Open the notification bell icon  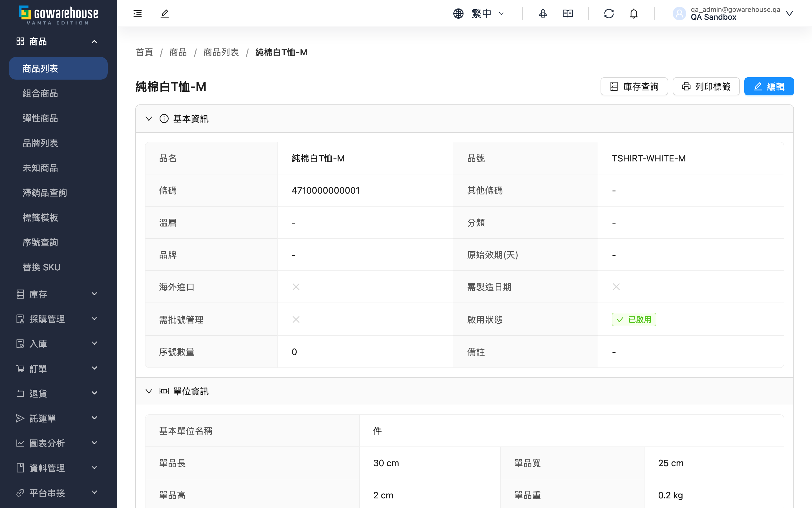coord(634,14)
